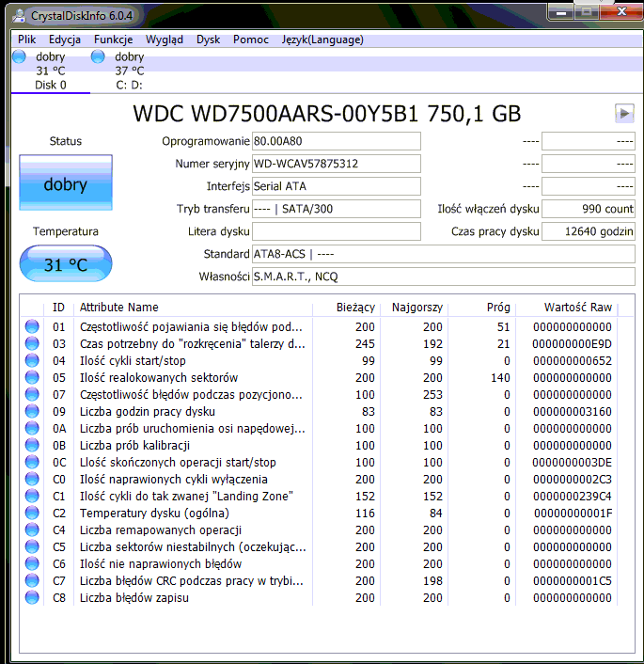Click status orb of attribute 01
This screenshot has height=664, width=644.
click(x=32, y=326)
